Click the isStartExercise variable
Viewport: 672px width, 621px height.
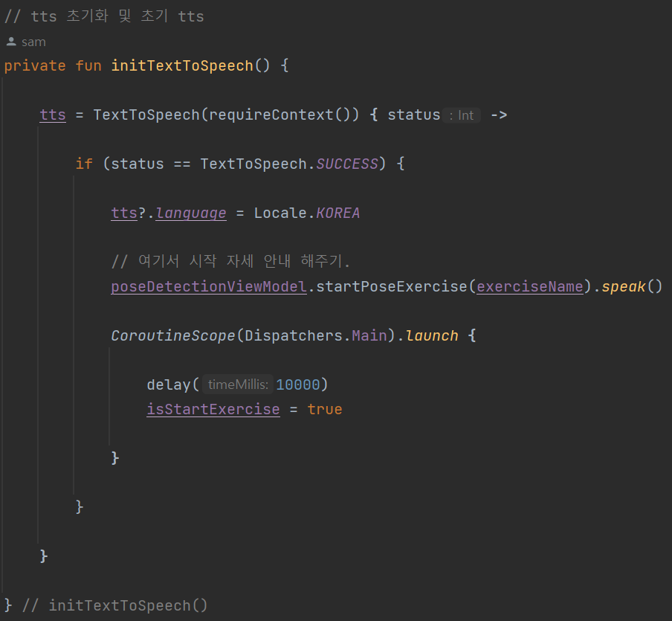(x=213, y=409)
